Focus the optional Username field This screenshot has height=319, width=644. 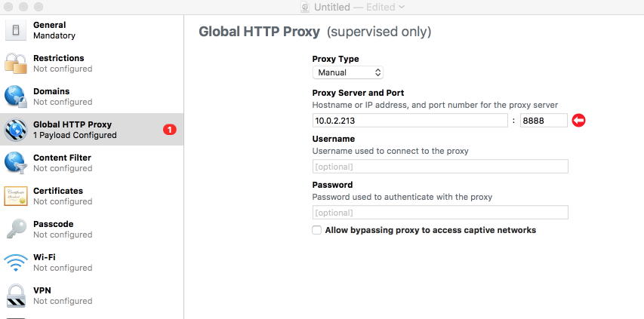440,167
